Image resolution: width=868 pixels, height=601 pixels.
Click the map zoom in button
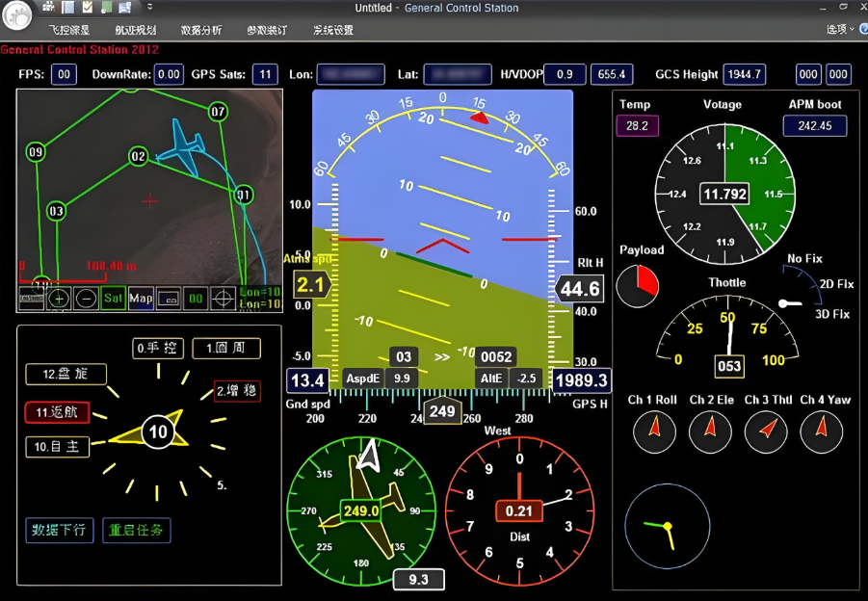click(x=59, y=299)
